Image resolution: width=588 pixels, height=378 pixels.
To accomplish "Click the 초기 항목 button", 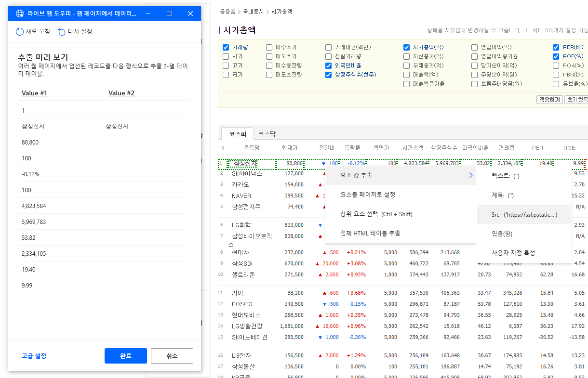I will click(x=576, y=100).
